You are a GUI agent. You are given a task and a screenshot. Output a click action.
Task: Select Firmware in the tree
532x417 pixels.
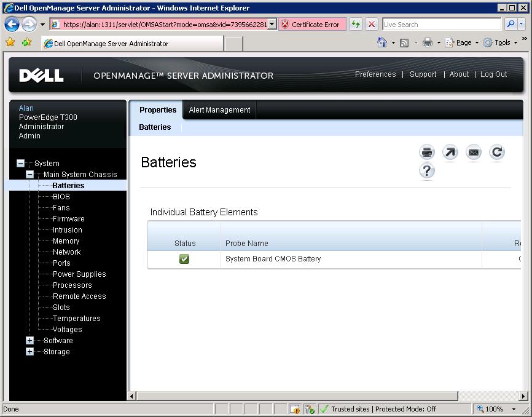click(69, 219)
